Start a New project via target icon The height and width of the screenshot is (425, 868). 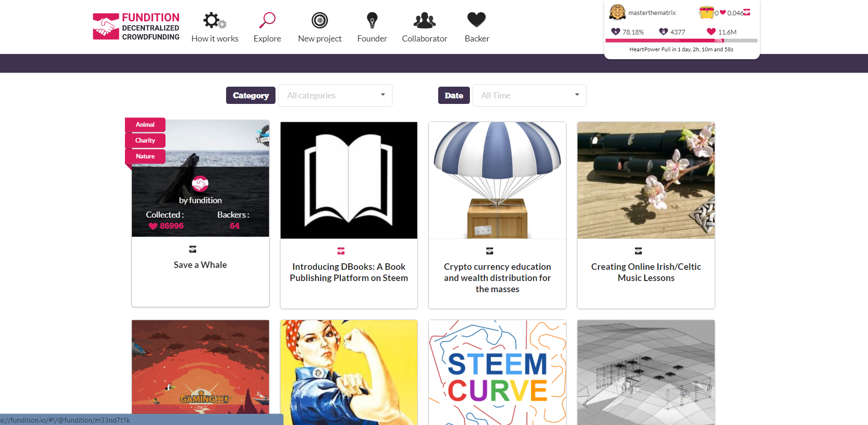click(320, 20)
